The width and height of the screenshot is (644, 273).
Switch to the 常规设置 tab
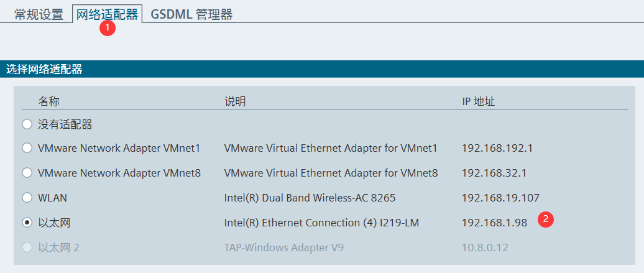point(39,14)
